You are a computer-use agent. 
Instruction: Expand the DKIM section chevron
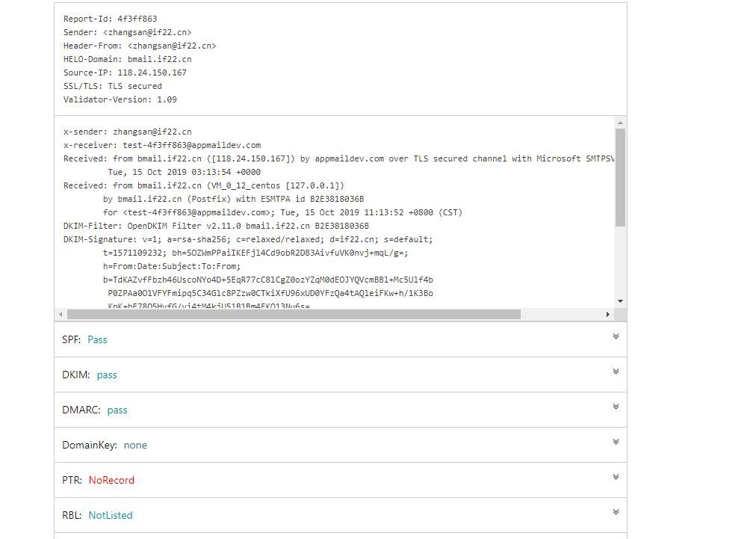coord(616,372)
